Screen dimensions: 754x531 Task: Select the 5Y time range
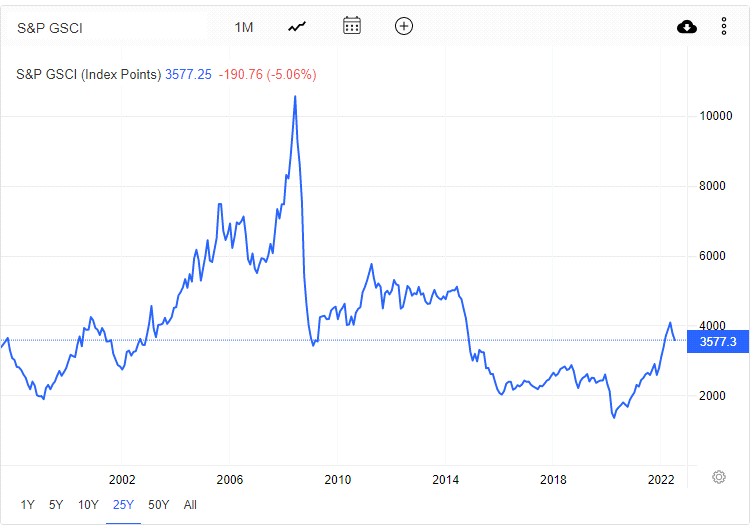click(x=57, y=505)
